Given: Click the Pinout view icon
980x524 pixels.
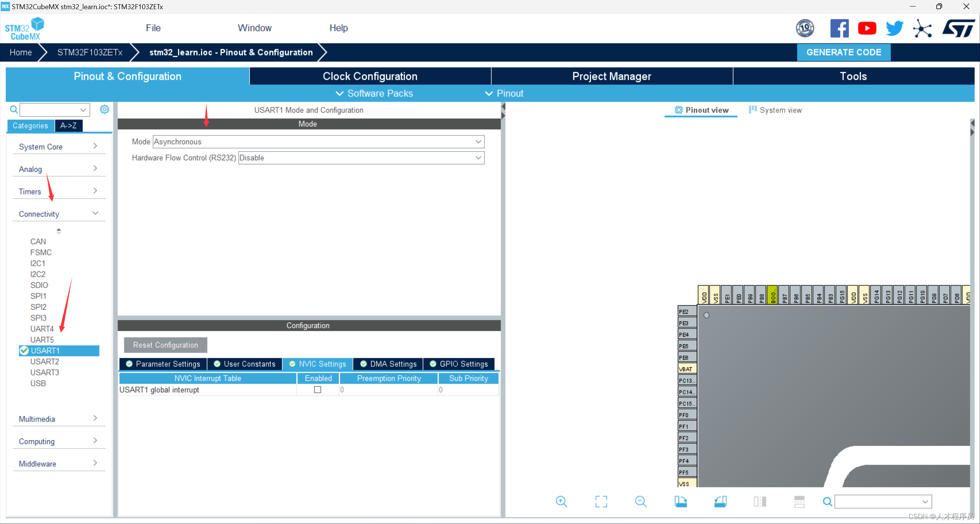Looking at the screenshot, I should click(x=679, y=109).
